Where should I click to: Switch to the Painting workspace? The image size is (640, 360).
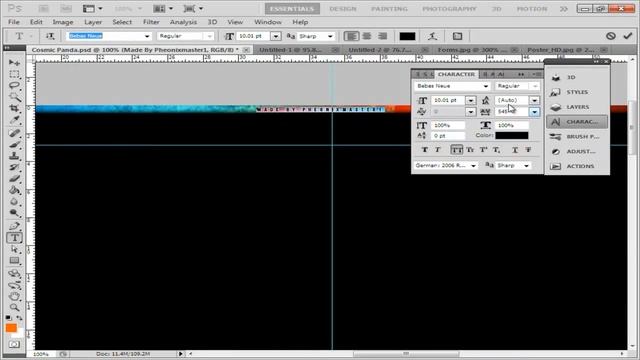389,9
